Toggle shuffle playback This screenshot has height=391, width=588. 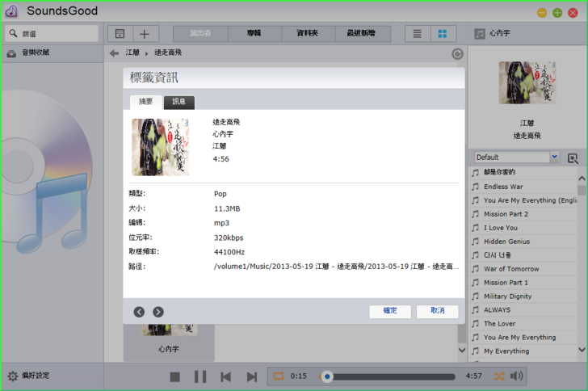click(x=499, y=376)
